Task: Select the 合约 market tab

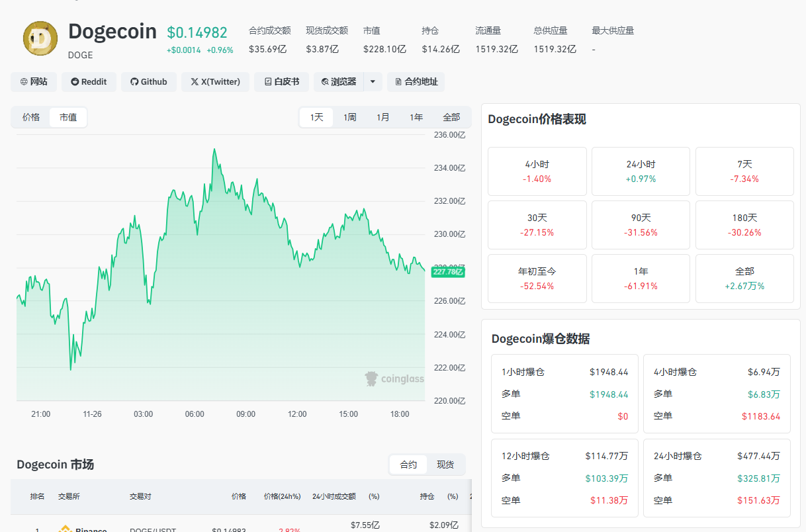Action: 408,465
